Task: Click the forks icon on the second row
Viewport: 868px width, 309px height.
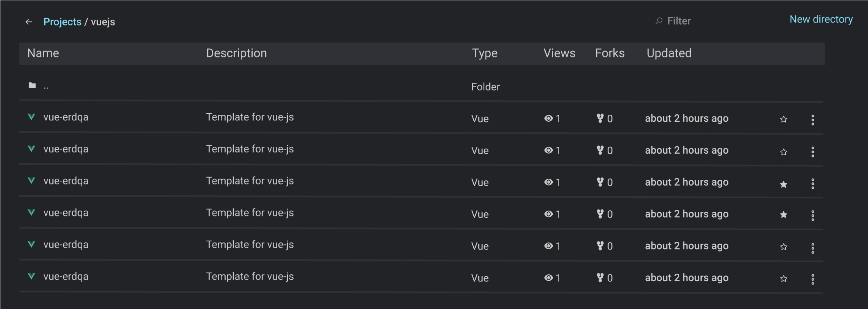Action: click(599, 150)
